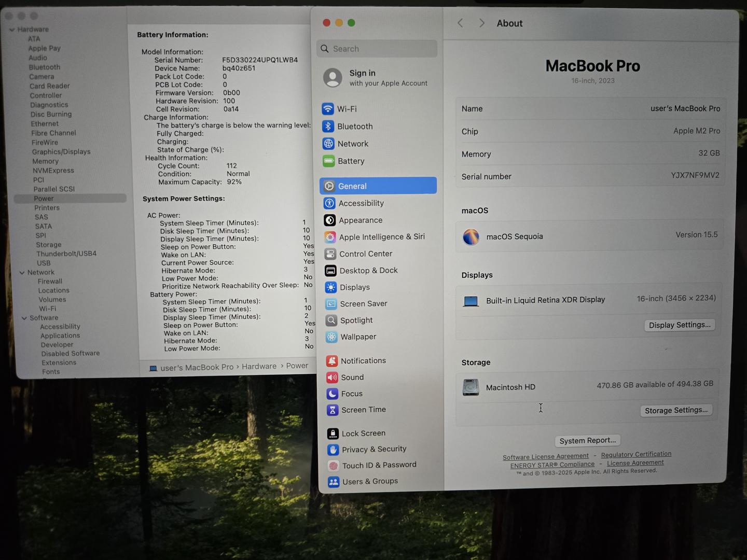747x560 pixels.
Task: Click the Spotlight magnifier icon in sidebar
Action: pos(331,320)
